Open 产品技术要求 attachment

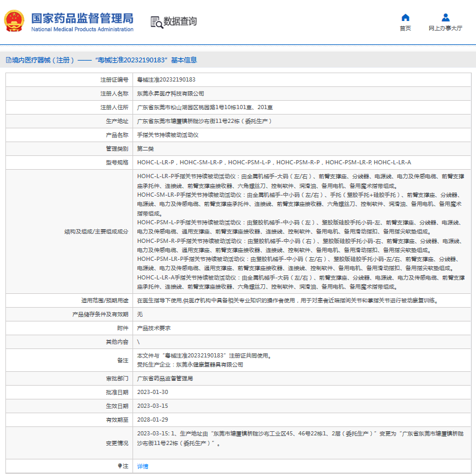coord(153,328)
